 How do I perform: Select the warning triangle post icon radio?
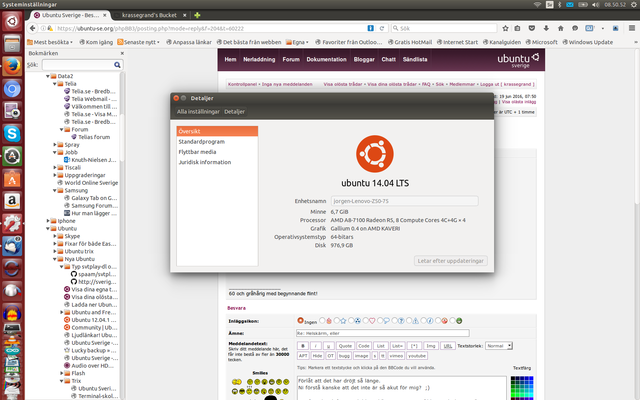409,321
